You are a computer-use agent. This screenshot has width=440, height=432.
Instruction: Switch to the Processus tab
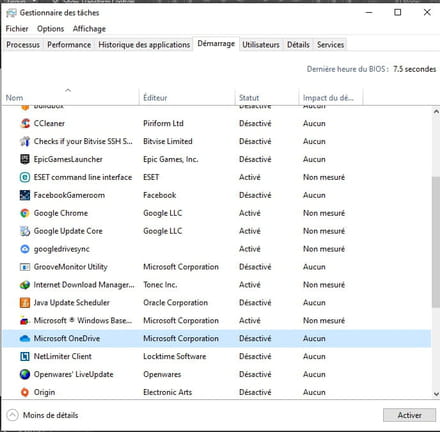click(23, 45)
